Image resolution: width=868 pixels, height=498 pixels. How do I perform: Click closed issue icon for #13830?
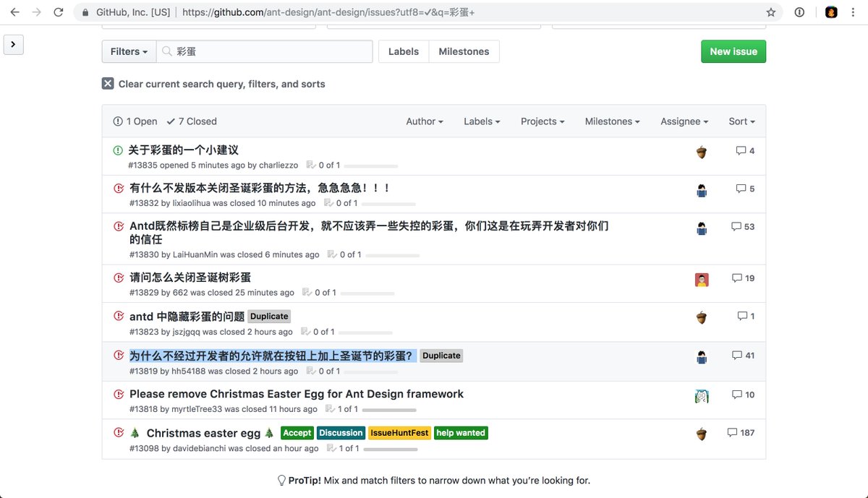(x=119, y=226)
